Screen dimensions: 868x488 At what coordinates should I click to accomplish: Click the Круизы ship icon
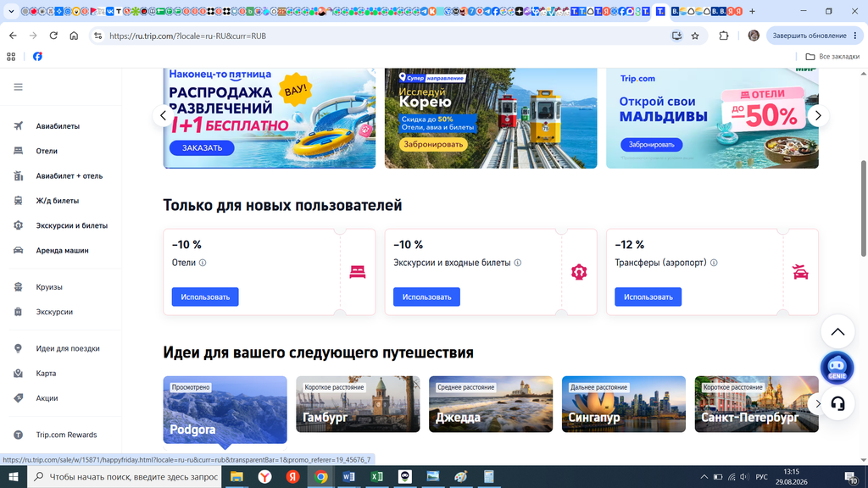19,287
